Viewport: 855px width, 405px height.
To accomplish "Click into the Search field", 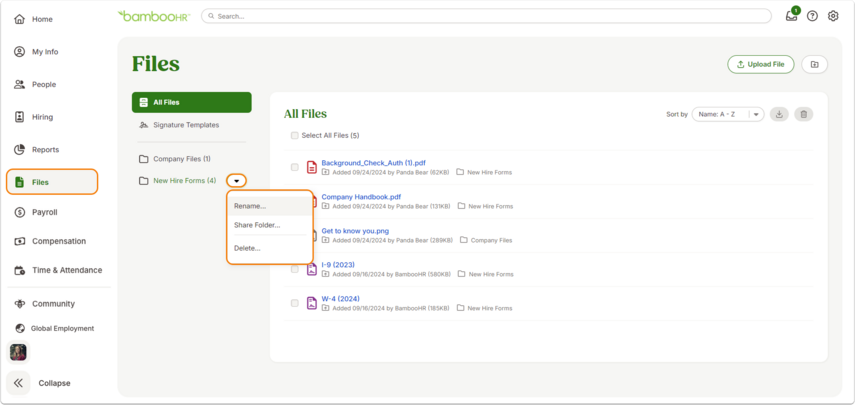I will 486,16.
